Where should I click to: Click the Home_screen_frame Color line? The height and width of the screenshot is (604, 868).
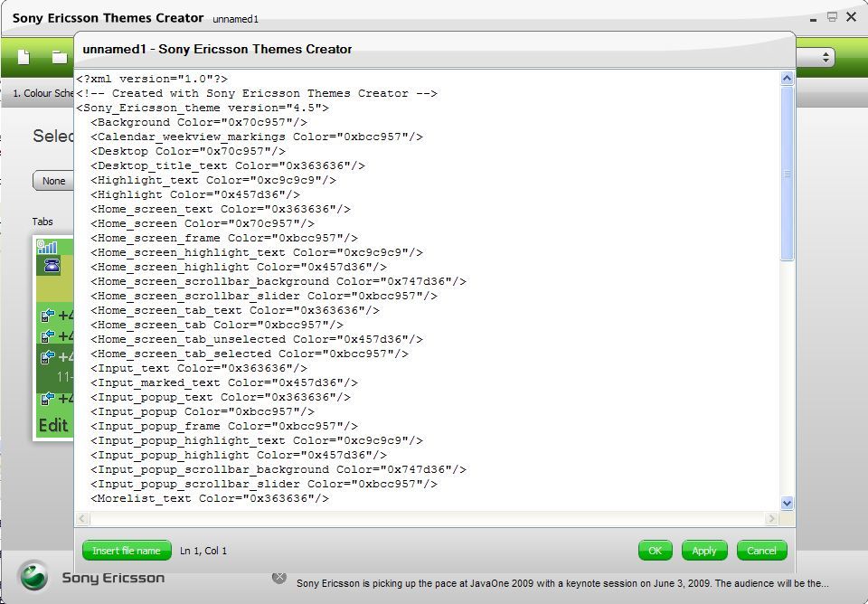[224, 238]
